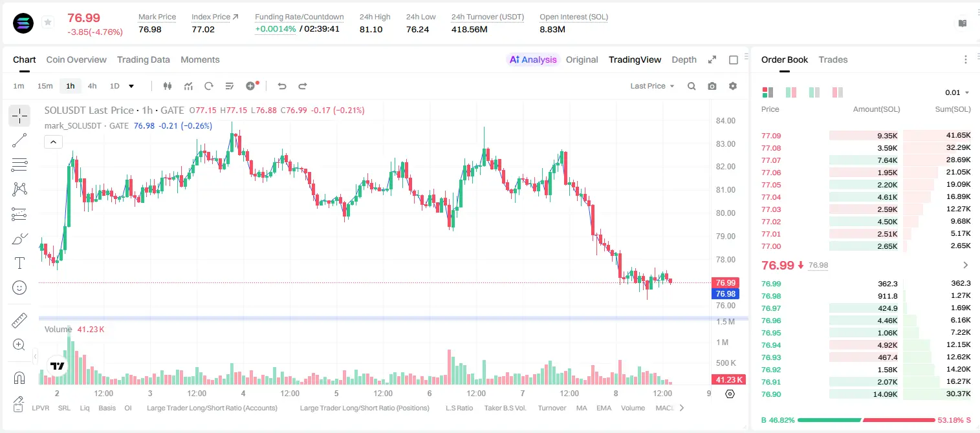Search symbols with the magnifier icon
This screenshot has height=433, width=980.
click(x=691, y=86)
